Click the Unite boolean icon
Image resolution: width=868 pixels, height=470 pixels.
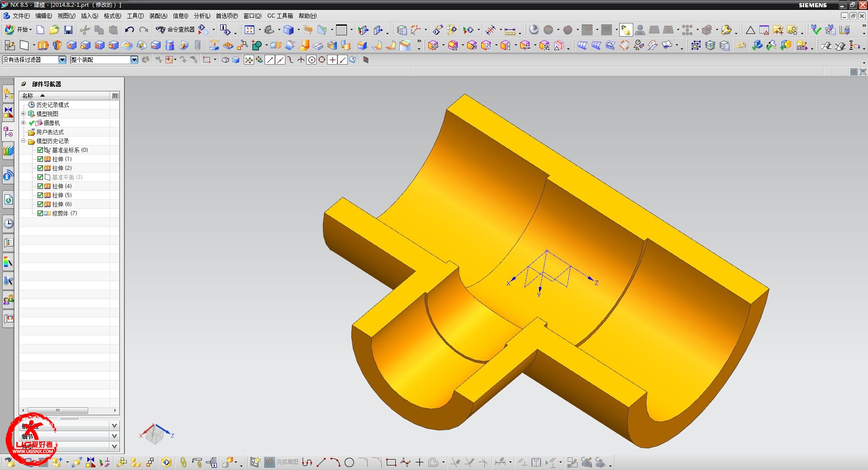click(x=257, y=45)
